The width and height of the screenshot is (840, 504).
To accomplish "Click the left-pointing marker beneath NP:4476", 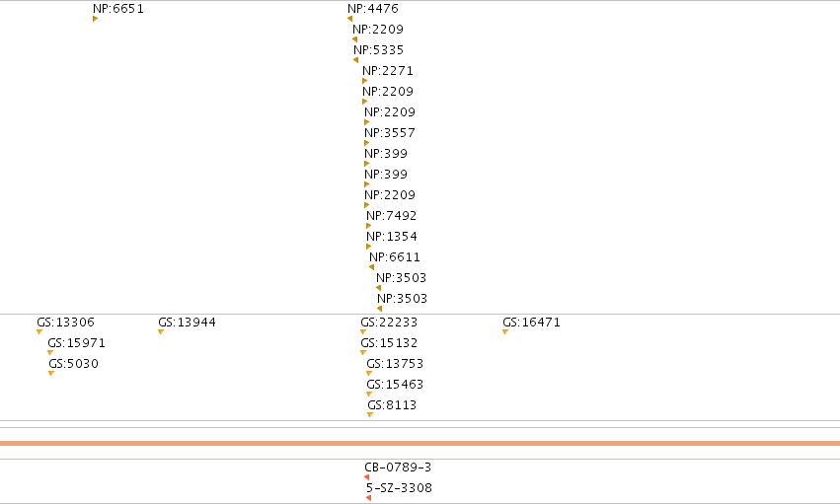I will tap(349, 20).
